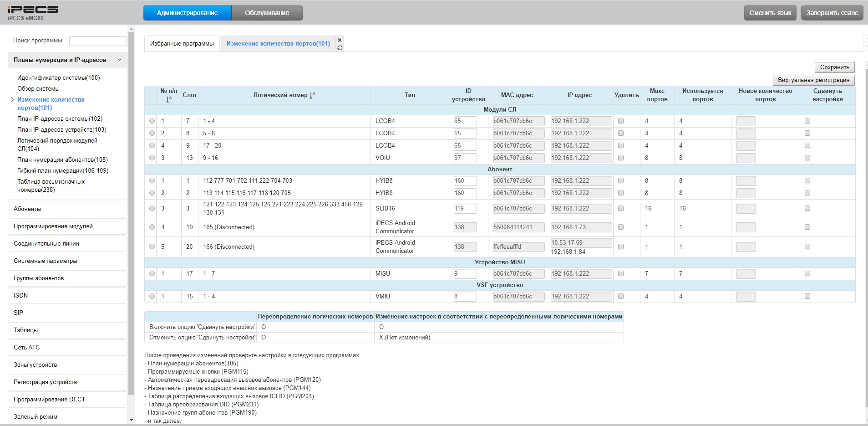Click the 'Виртуальная регистрация' button
The width and height of the screenshot is (868, 426).
pyautogui.click(x=813, y=80)
